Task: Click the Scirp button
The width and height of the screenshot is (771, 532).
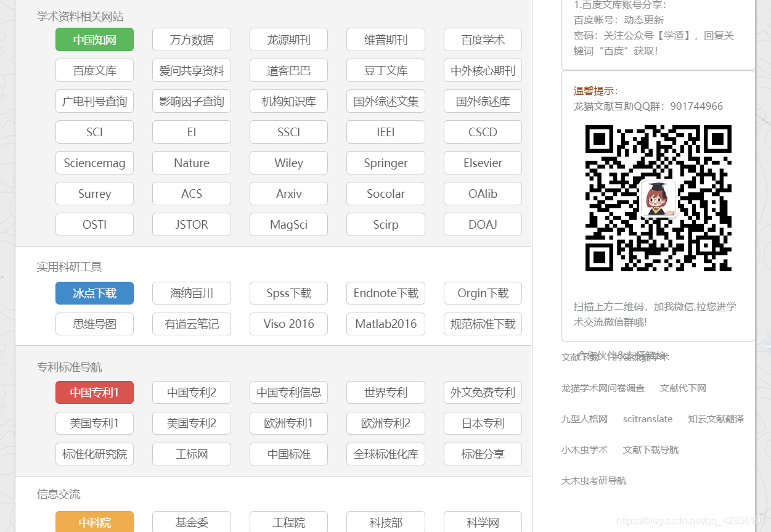Action: 386,224
